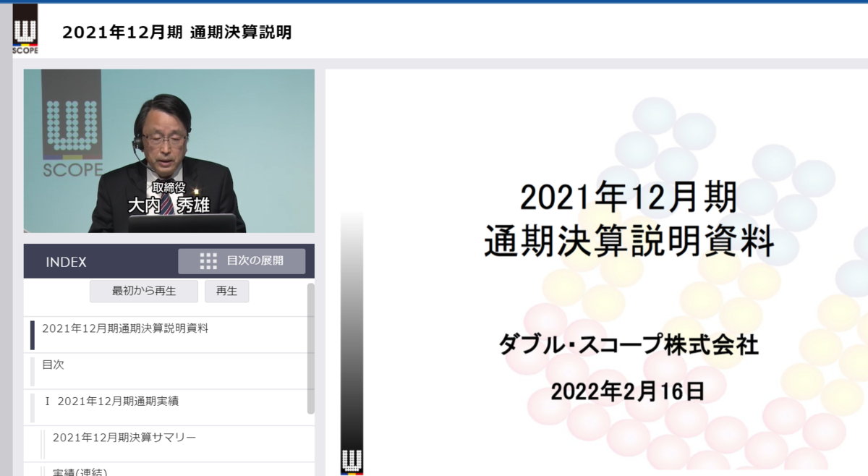Click the index list vertical scrollbar
This screenshot has width=868, height=476.
coord(311,349)
